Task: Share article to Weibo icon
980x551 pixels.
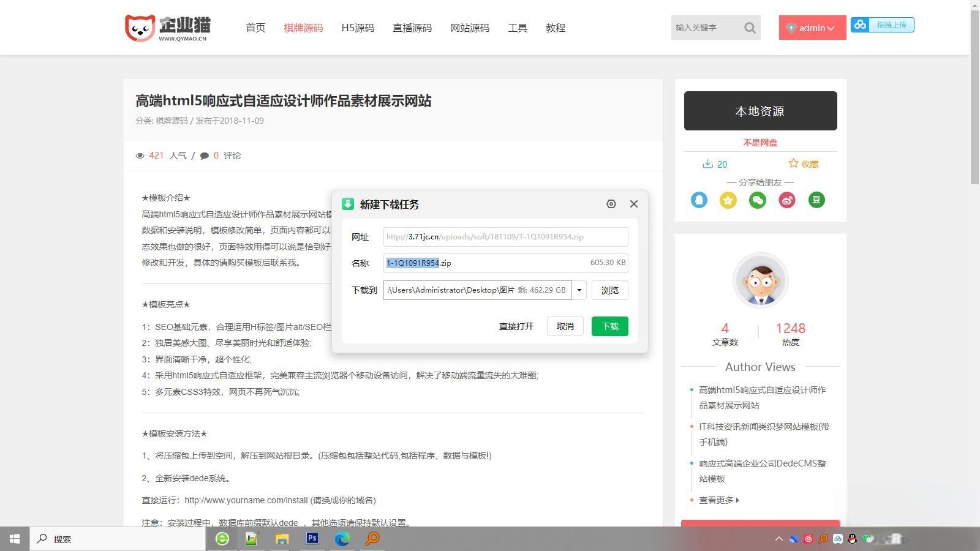Action: point(787,200)
